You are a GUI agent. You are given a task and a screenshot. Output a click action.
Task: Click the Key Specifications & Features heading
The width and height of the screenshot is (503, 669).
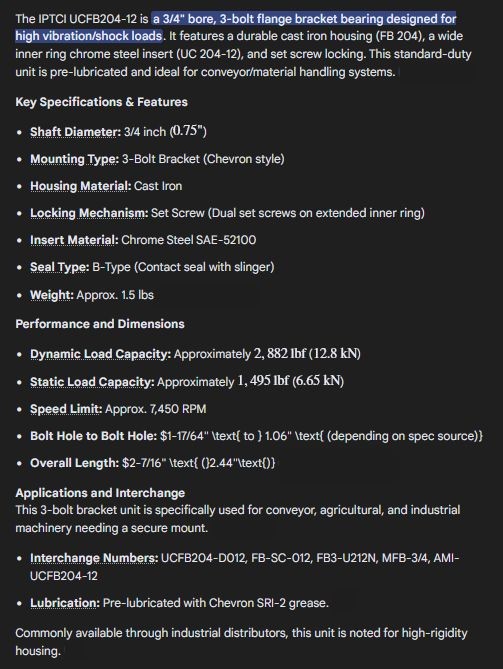click(102, 102)
